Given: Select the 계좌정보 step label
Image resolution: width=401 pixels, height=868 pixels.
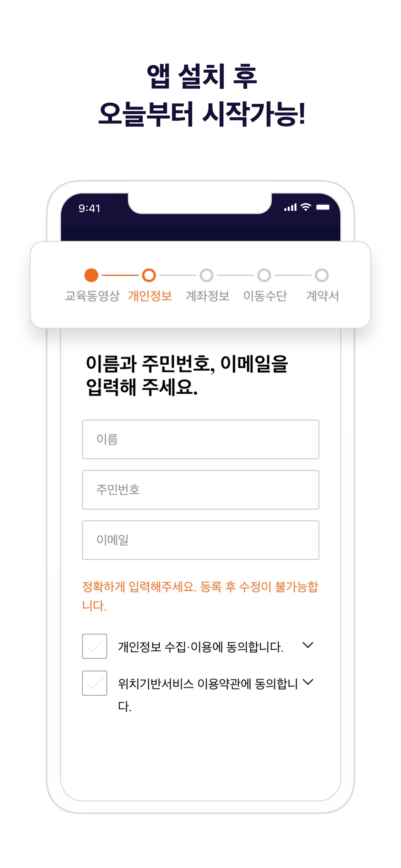Looking at the screenshot, I should pyautogui.click(x=208, y=296).
